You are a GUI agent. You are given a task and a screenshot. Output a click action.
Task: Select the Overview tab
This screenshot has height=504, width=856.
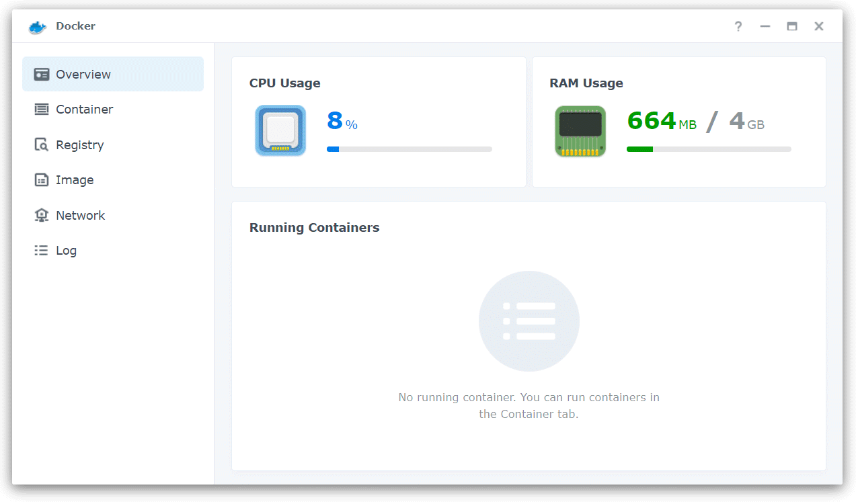pyautogui.click(x=113, y=74)
